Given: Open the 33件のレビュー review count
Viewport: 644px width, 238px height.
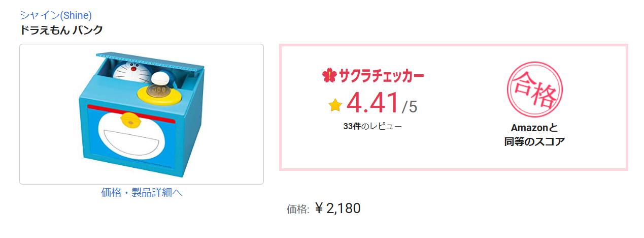Looking at the screenshot, I should [x=372, y=126].
